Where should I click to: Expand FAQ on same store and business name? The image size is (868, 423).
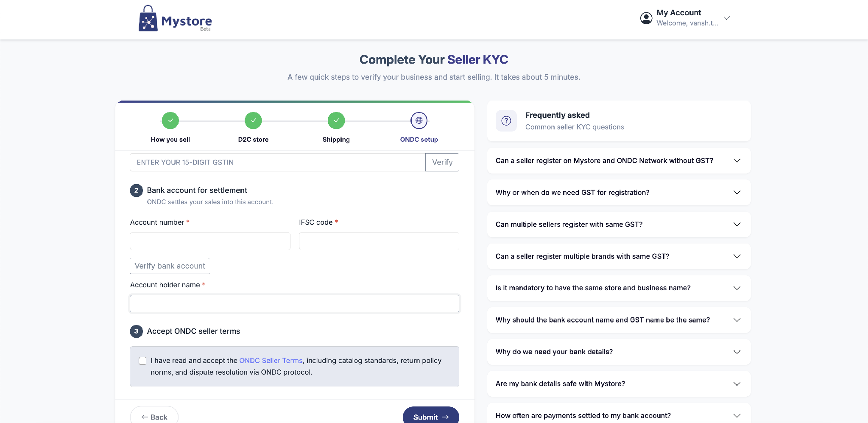619,288
